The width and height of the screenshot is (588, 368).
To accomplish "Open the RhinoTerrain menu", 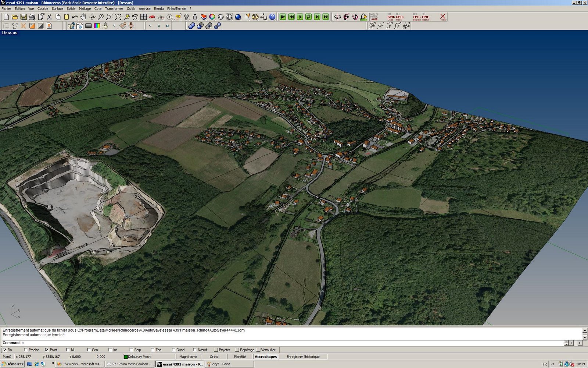I will [x=176, y=8].
